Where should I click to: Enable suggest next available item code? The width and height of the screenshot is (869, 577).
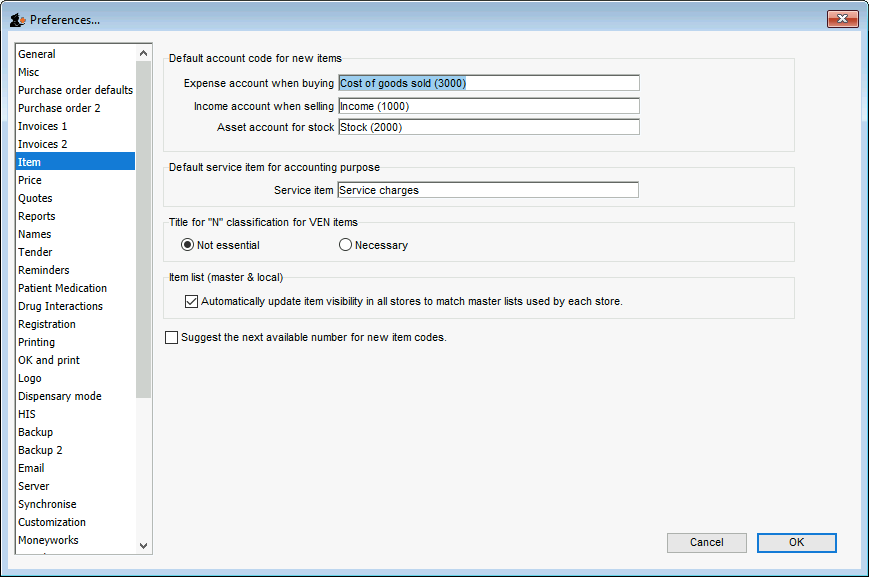(x=172, y=338)
